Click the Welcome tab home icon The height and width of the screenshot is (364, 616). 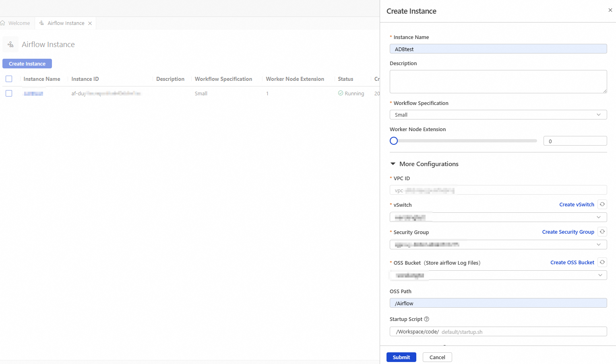(x=3, y=23)
